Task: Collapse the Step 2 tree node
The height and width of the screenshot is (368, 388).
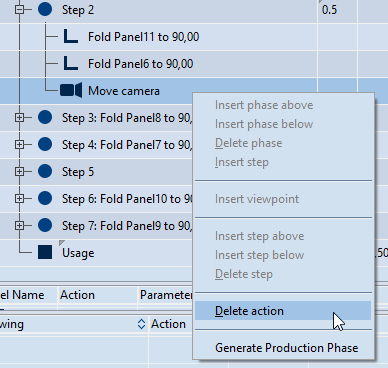Action: click(19, 9)
